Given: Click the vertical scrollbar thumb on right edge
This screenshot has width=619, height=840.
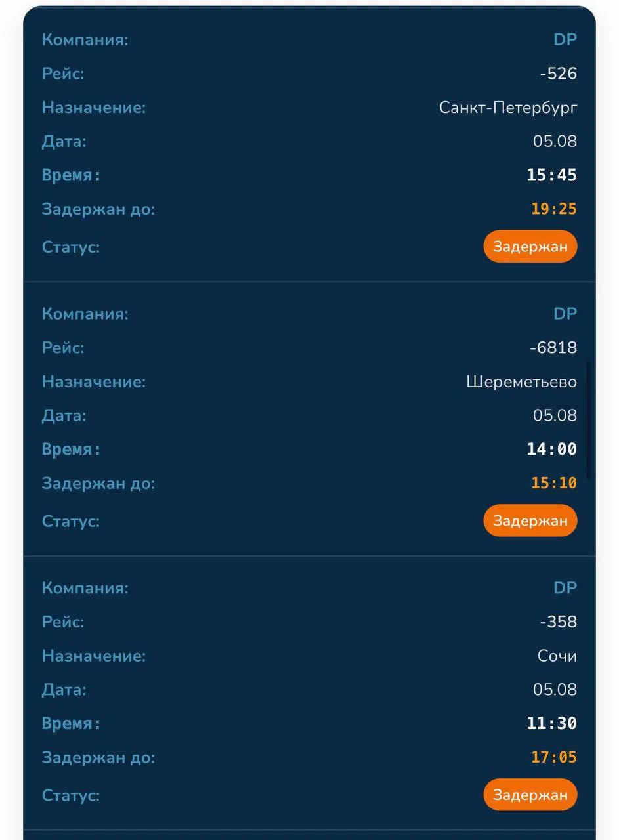Looking at the screenshot, I should (589, 419).
